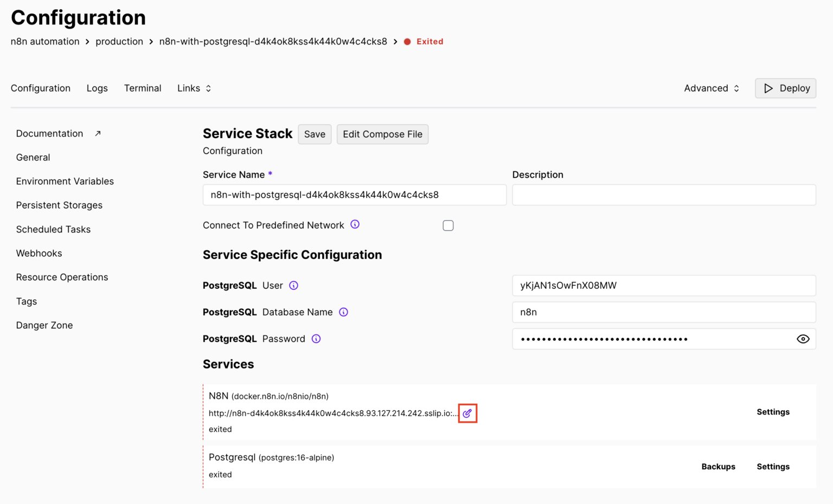Enable the Connect To Predefined Network checkbox

click(448, 225)
